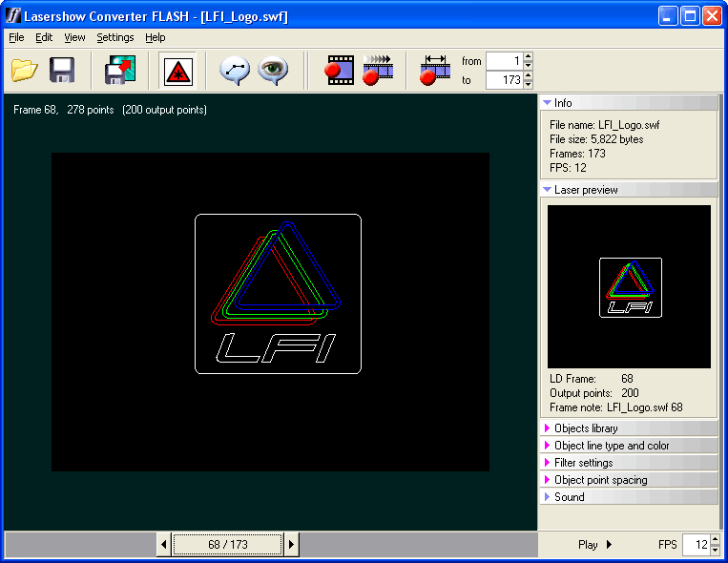The image size is (728, 563).
Task: Expand the Object point spacing panel
Action: pyautogui.click(x=629, y=480)
